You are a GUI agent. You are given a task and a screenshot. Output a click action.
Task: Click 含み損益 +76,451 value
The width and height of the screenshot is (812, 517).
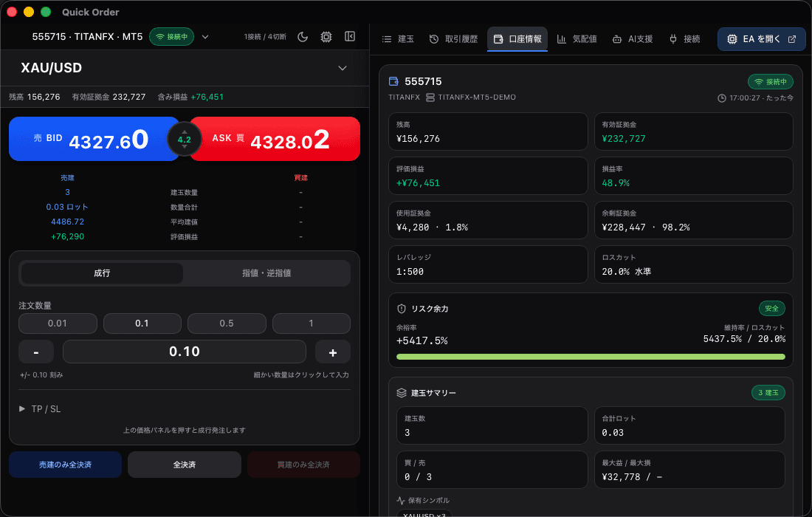click(207, 97)
